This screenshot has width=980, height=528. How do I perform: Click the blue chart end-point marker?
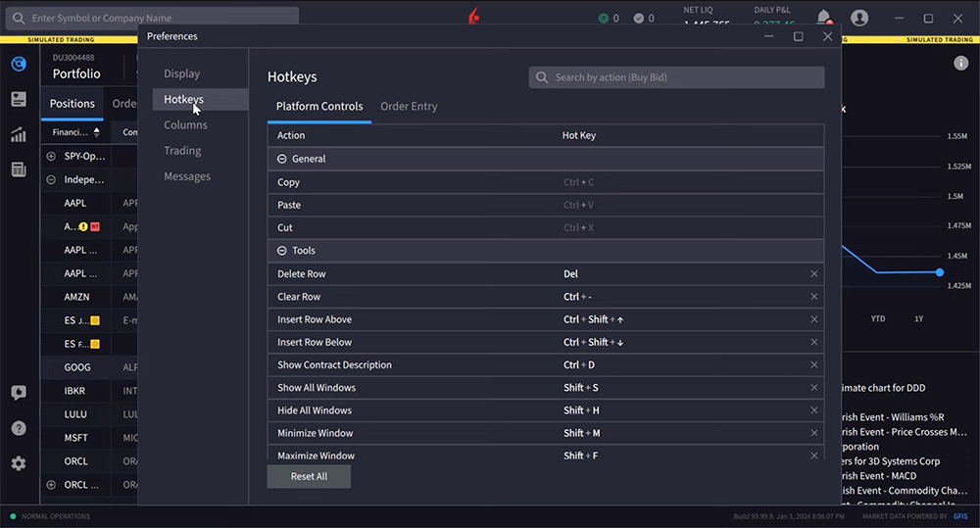940,272
